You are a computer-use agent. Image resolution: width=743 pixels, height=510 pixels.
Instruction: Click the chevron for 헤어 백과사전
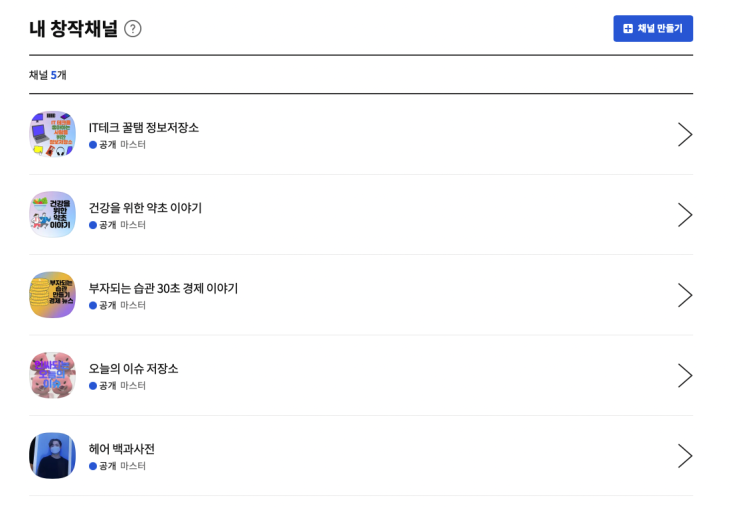pyautogui.click(x=684, y=456)
